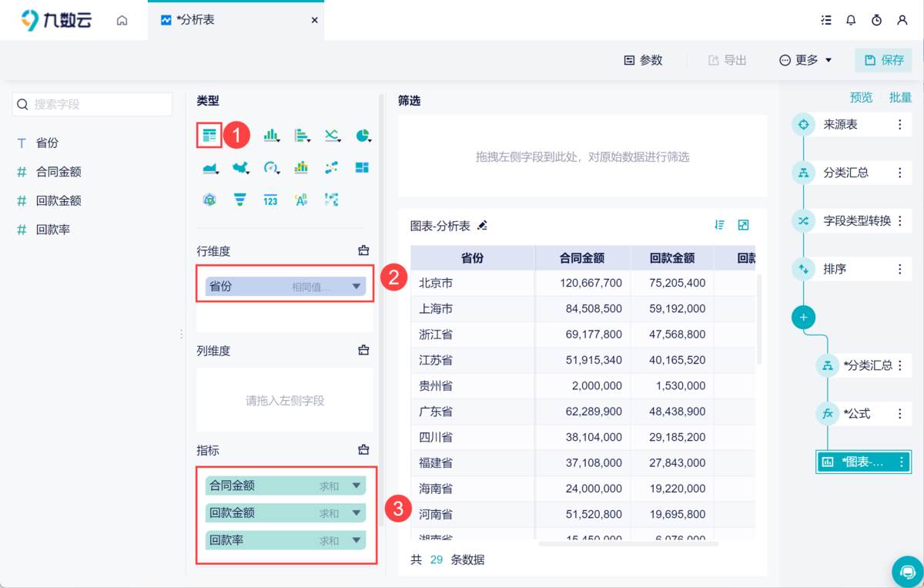Open the 更多 dropdown menu
924x588 pixels.
[805, 59]
